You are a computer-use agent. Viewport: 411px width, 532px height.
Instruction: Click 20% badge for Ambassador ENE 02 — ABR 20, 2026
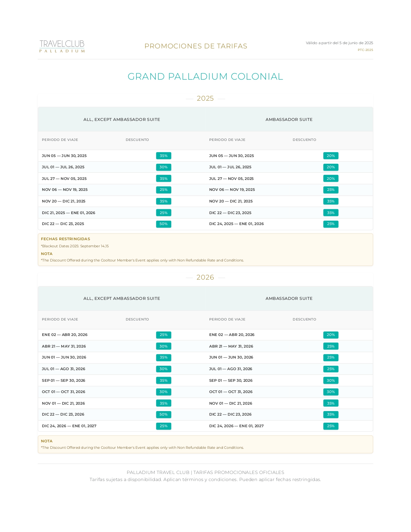331,335
